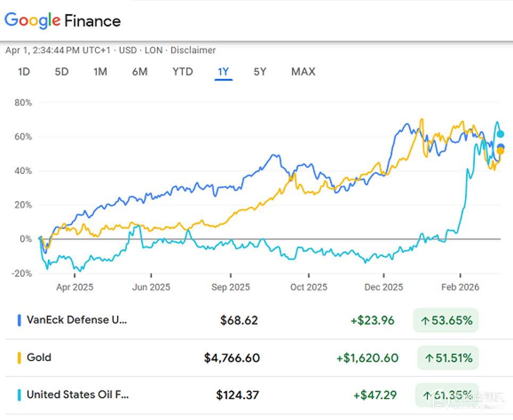Image resolution: width=513 pixels, height=420 pixels.
Task: Click the blue VanEck color marker
Action: coord(19,320)
